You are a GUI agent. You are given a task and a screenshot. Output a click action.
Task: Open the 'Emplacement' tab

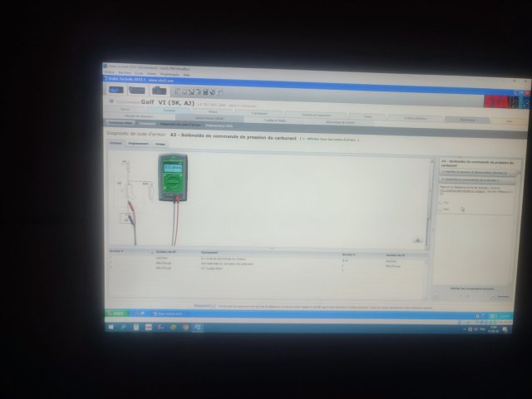(x=138, y=143)
